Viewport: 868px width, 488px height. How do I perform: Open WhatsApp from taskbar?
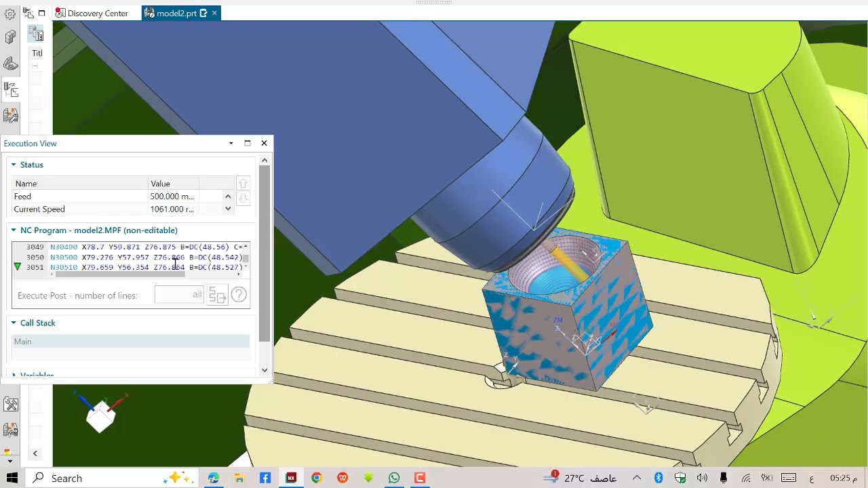point(394,478)
